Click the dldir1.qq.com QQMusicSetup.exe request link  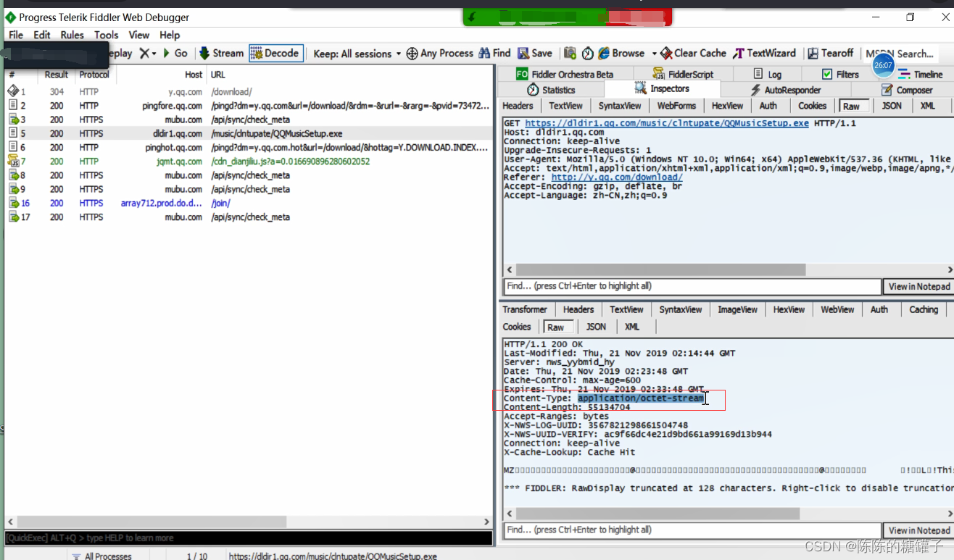click(x=666, y=123)
